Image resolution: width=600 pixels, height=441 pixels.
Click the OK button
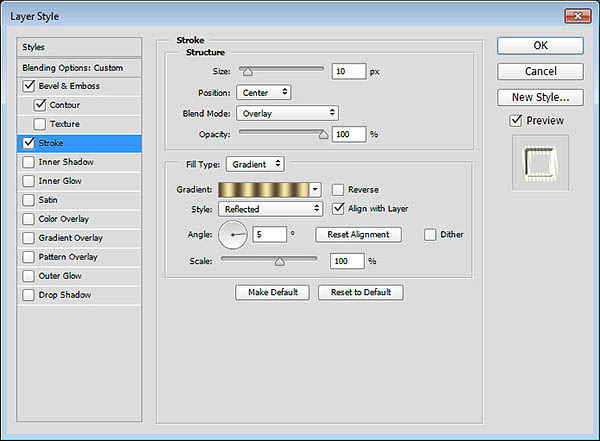(540, 46)
